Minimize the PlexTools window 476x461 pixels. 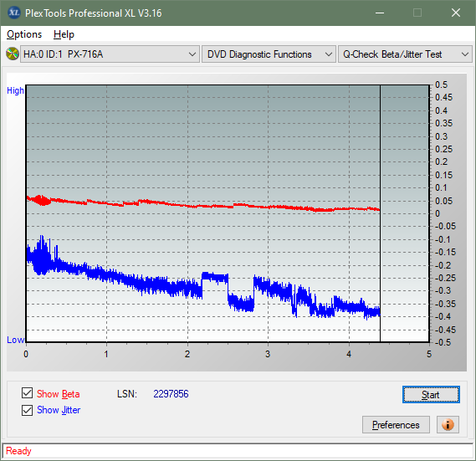(380, 13)
